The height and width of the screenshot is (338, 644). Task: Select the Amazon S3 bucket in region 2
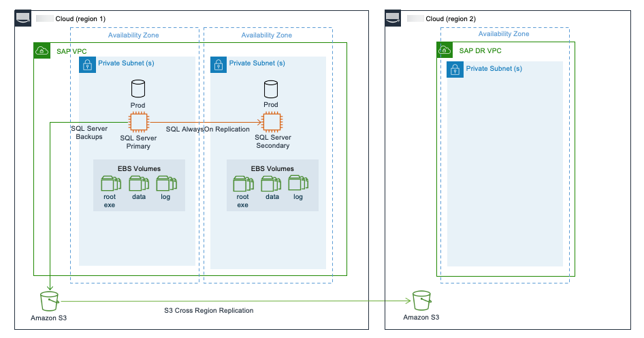[x=421, y=301]
